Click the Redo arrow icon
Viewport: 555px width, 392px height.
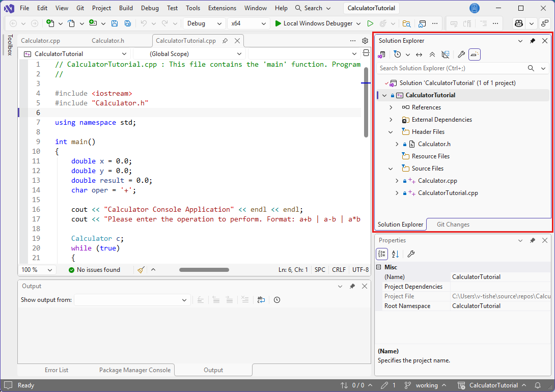click(x=165, y=23)
